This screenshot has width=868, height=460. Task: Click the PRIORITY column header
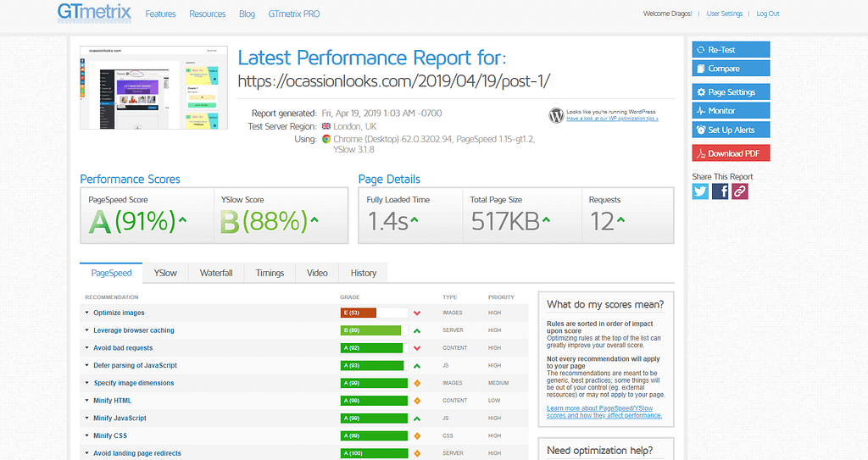501,297
